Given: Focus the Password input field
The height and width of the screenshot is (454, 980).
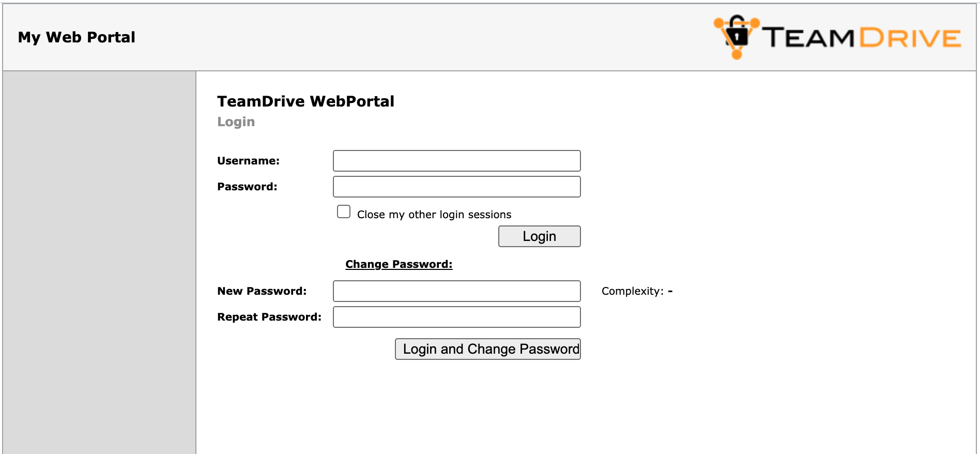Looking at the screenshot, I should coord(456,187).
